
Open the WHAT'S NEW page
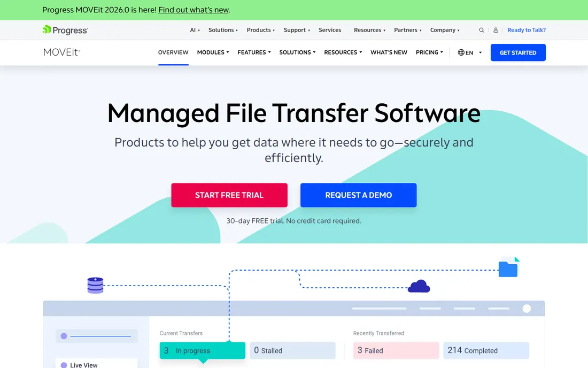(389, 52)
